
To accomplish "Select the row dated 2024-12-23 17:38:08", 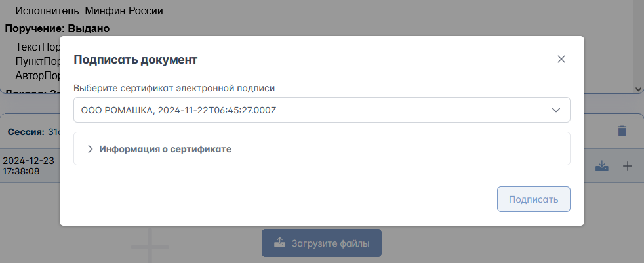I will [30, 166].
